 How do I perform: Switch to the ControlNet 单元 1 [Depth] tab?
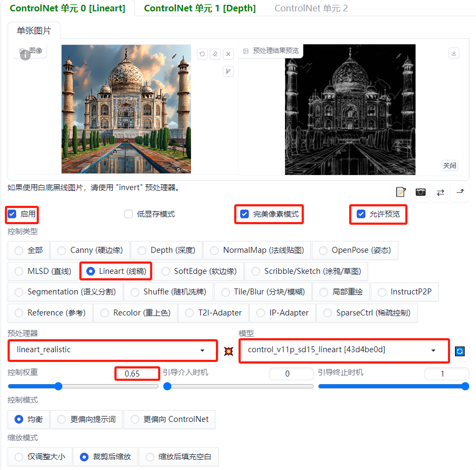199,9
